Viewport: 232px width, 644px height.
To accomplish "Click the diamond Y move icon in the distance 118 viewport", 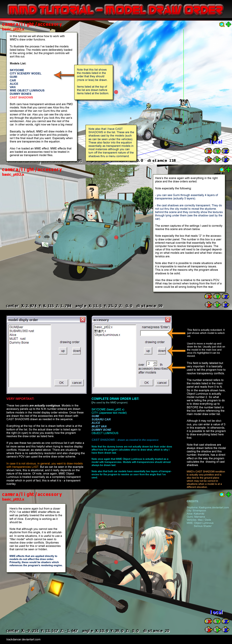I will click(217, 160).
